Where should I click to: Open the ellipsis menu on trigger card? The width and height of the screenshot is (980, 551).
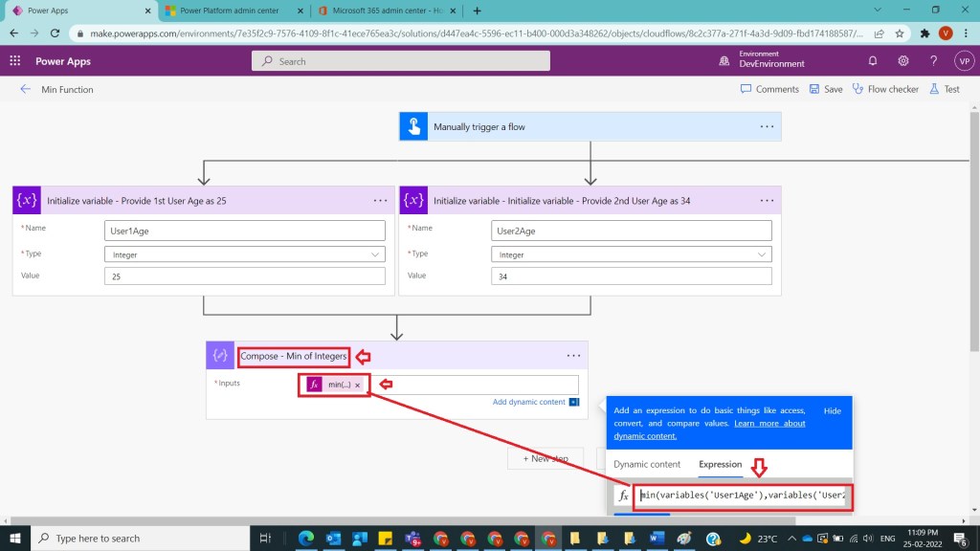(767, 126)
